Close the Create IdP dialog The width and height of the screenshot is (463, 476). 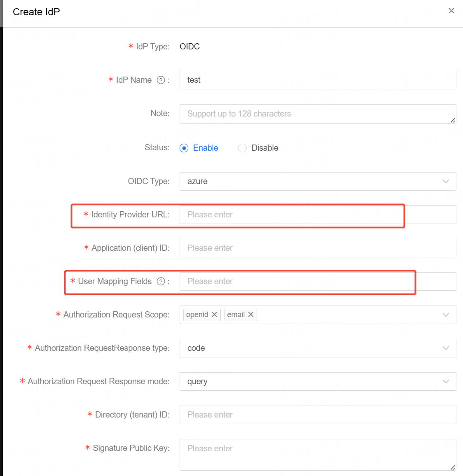click(x=451, y=11)
